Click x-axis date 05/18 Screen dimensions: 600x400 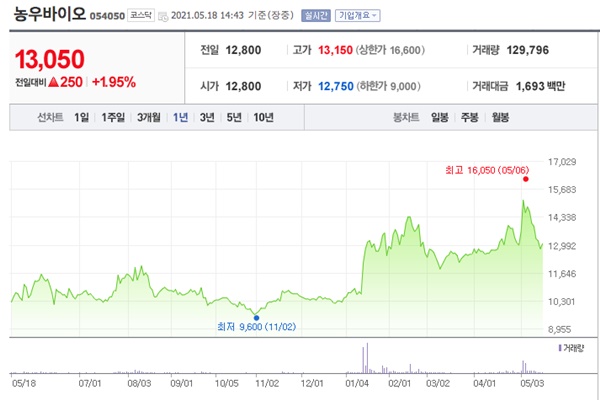(24, 383)
